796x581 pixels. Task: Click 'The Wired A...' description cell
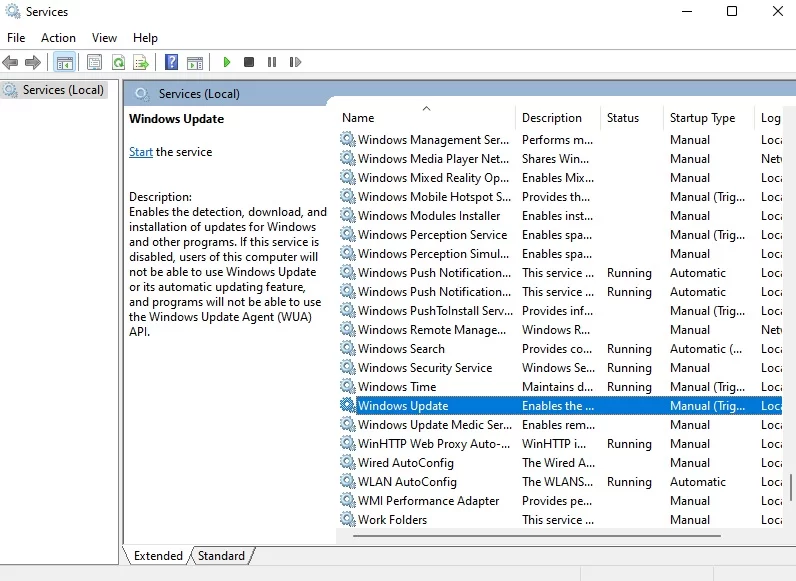click(558, 463)
